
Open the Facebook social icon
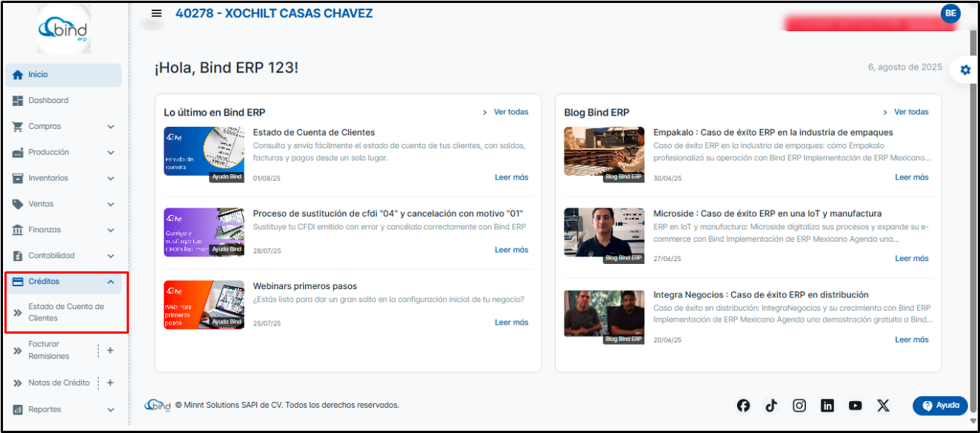click(743, 406)
